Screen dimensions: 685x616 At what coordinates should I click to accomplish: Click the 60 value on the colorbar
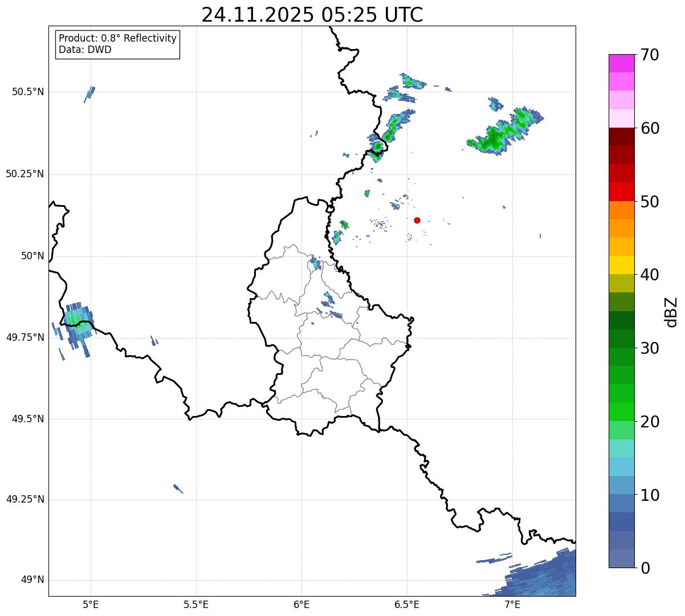pos(650,128)
